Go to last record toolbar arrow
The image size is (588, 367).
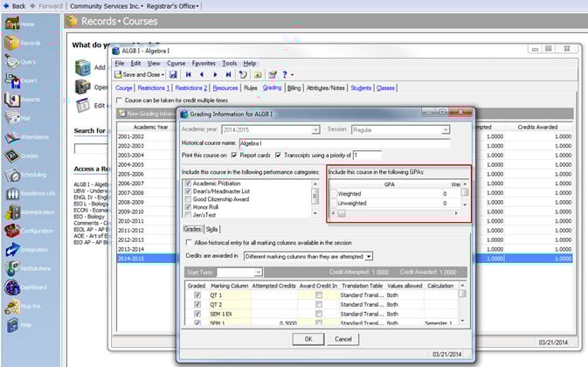[x=228, y=74]
